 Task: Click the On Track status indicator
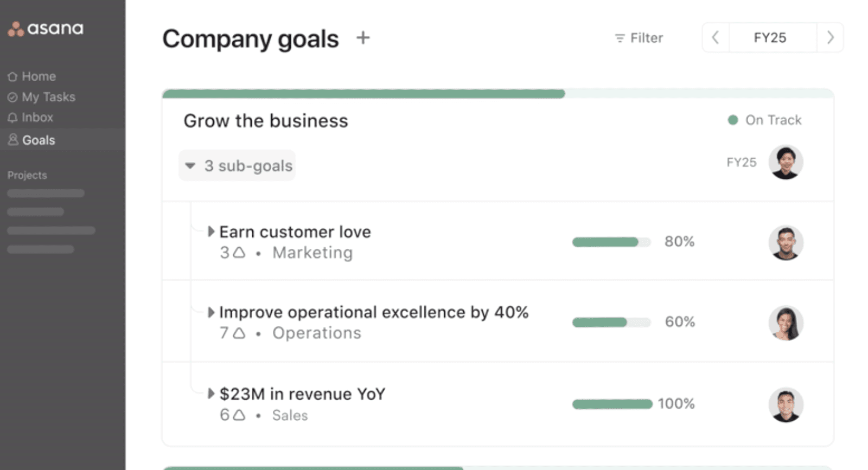(x=765, y=120)
